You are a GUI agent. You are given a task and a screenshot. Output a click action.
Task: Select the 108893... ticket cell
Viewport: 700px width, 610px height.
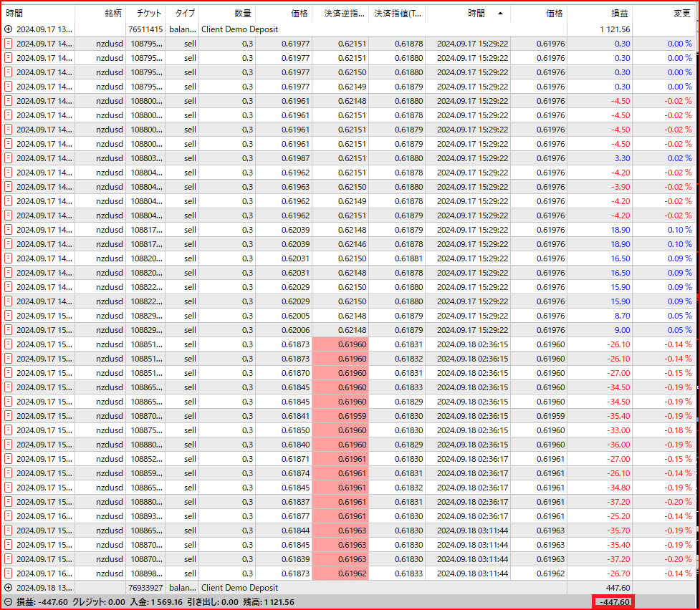pyautogui.click(x=145, y=515)
